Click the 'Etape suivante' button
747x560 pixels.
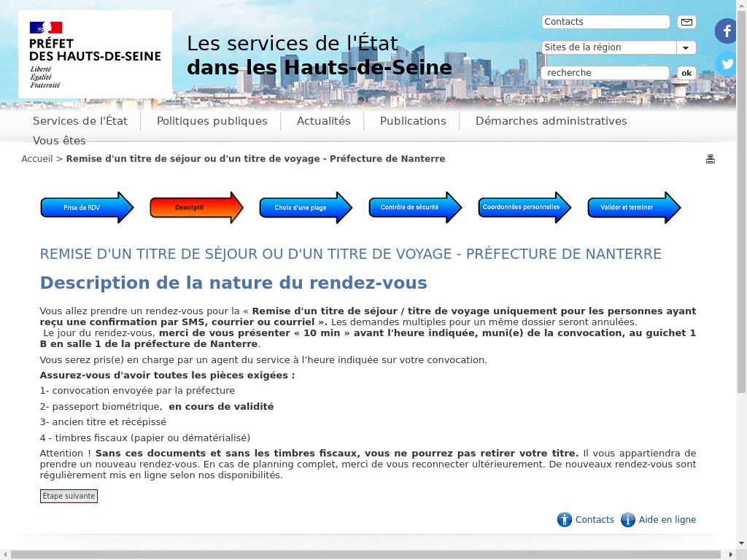69,496
